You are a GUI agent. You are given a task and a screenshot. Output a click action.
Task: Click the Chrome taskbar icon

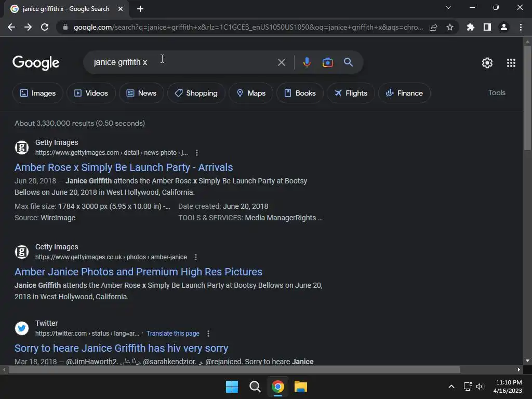point(277,387)
